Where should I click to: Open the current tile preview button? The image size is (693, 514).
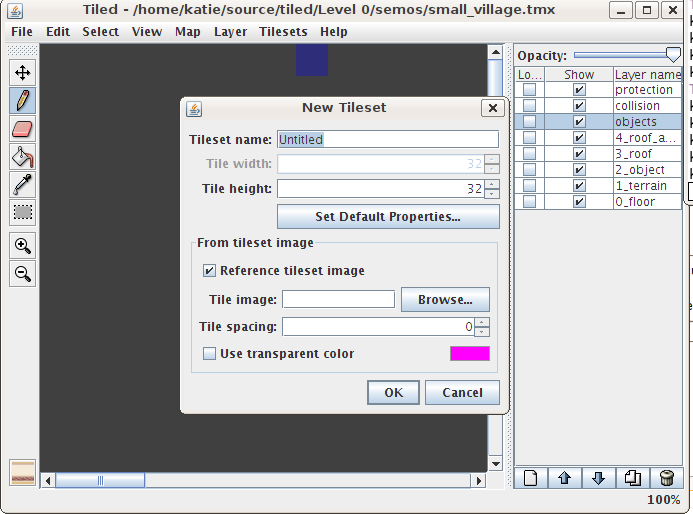(23, 472)
